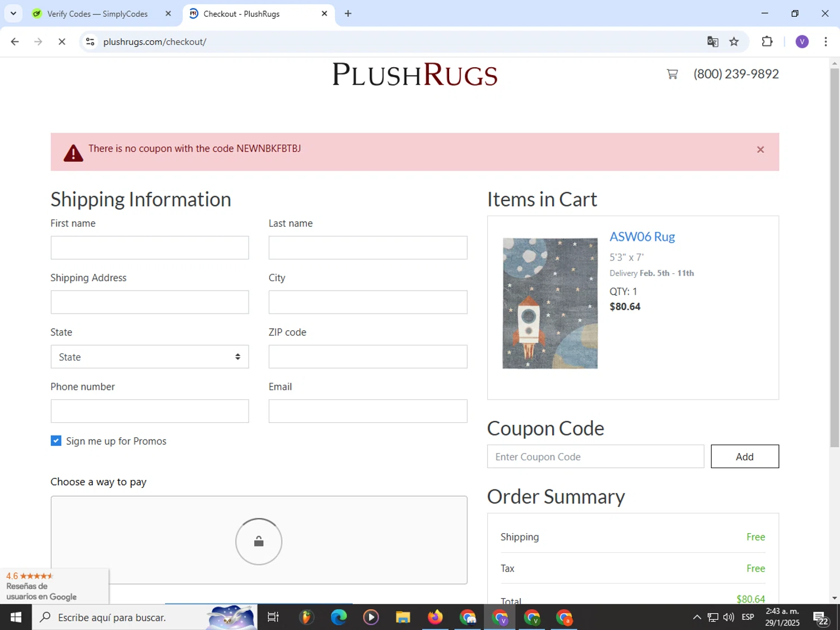
Task: Expand the tab search dropdown
Action: (13, 14)
